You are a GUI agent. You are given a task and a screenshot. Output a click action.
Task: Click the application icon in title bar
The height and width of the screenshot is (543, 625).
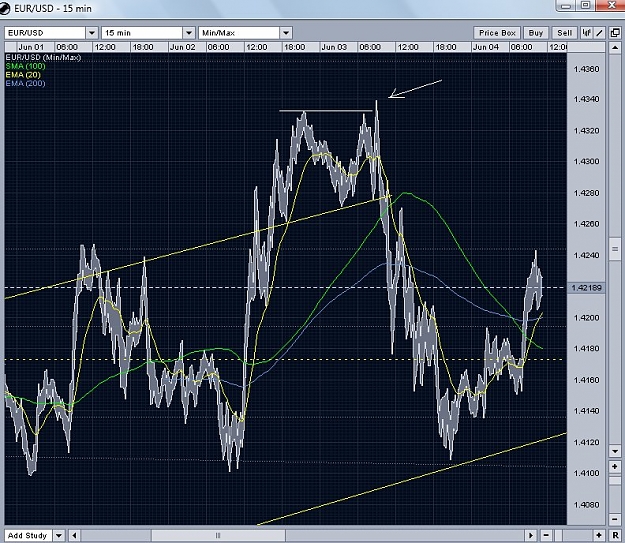tap(5, 9)
